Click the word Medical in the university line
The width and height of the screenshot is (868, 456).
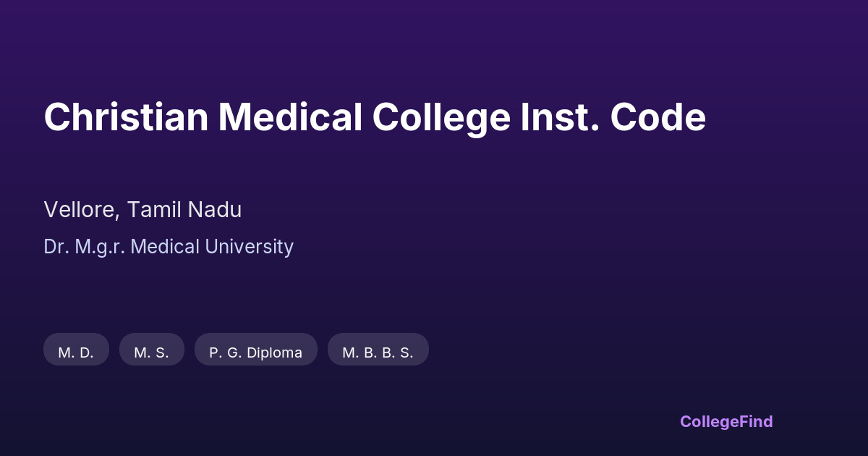[165, 247]
